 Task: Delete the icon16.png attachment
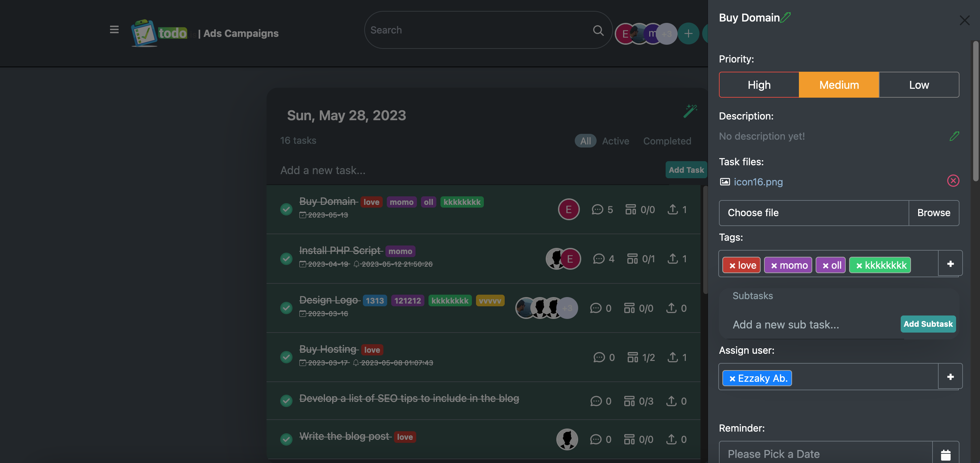[953, 181]
